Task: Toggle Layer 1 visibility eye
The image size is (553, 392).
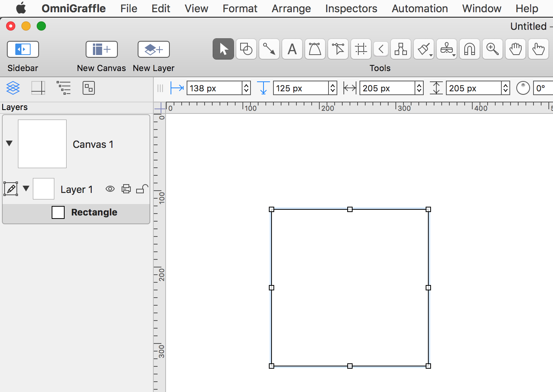Action: pyautogui.click(x=110, y=189)
